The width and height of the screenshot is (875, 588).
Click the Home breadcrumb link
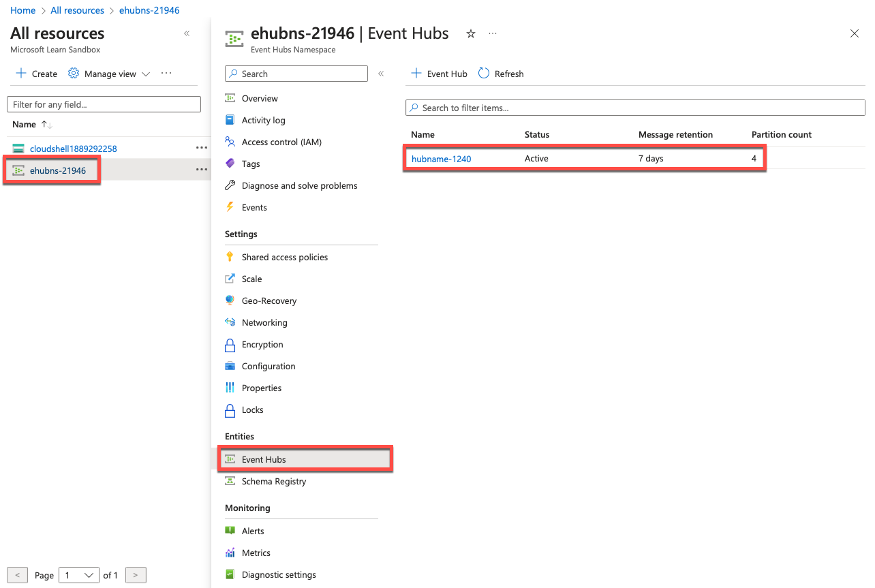pos(22,10)
